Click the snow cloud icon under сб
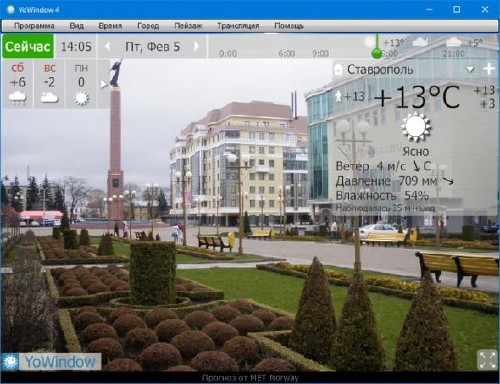Viewport: 500px width, 384px height. click(x=18, y=99)
